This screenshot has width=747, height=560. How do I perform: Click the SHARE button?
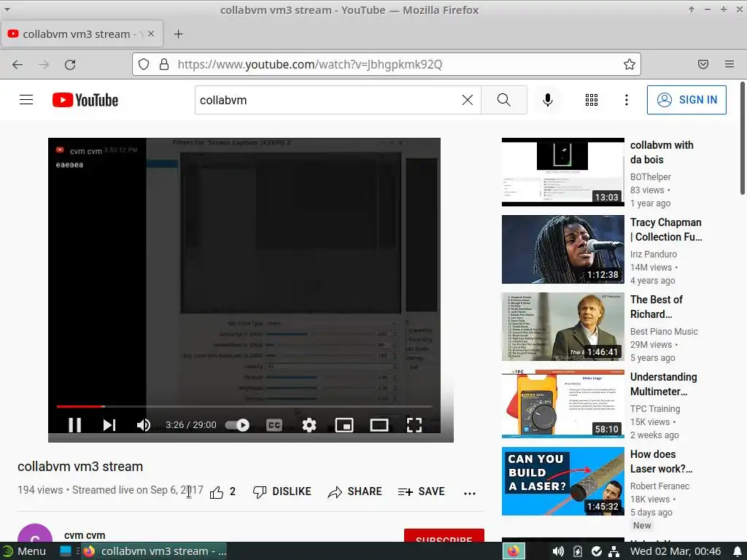pyautogui.click(x=355, y=491)
